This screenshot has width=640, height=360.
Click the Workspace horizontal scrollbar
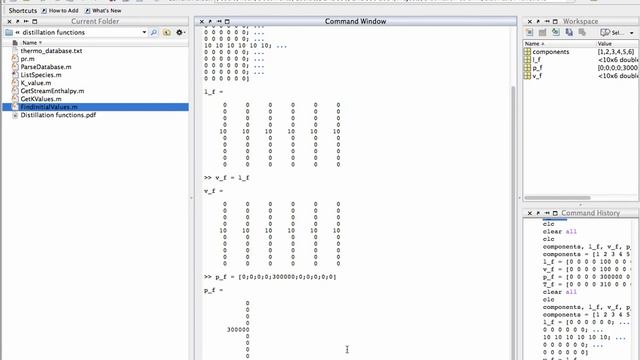pos(557,198)
